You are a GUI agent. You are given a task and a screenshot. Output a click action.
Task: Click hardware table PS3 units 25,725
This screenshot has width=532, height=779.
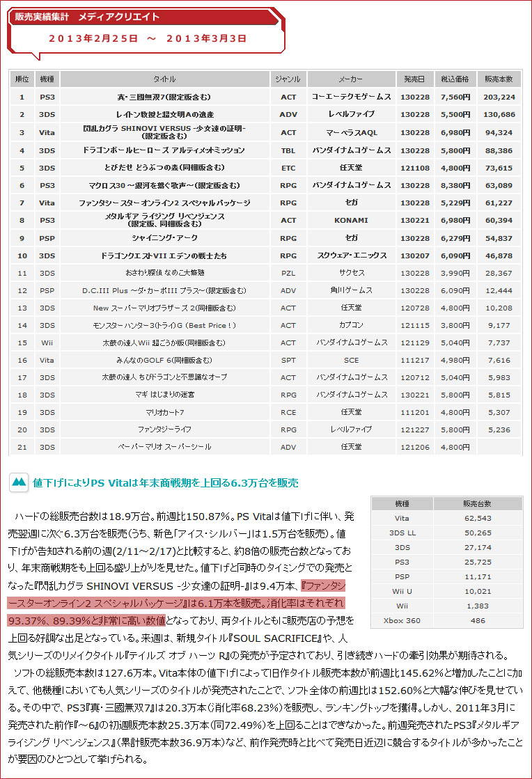pyautogui.click(x=478, y=562)
